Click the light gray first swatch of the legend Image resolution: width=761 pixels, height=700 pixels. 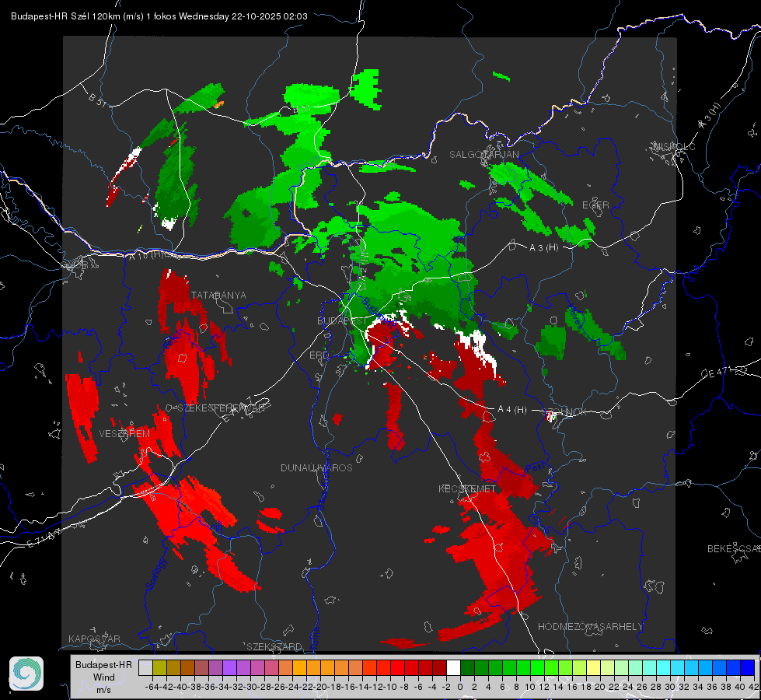point(145,668)
